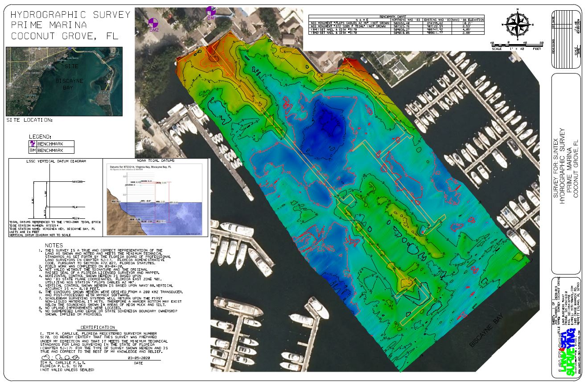Click the 'NAVD88' label in datum diagram
The height and width of the screenshot is (385, 588).
tap(78, 182)
